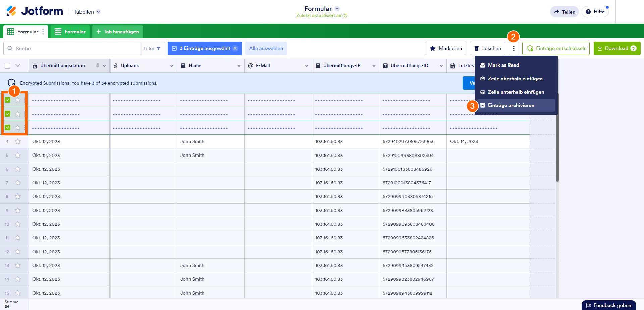This screenshot has width=644, height=310.
Task: Open the Filter dropdown
Action: [x=152, y=48]
